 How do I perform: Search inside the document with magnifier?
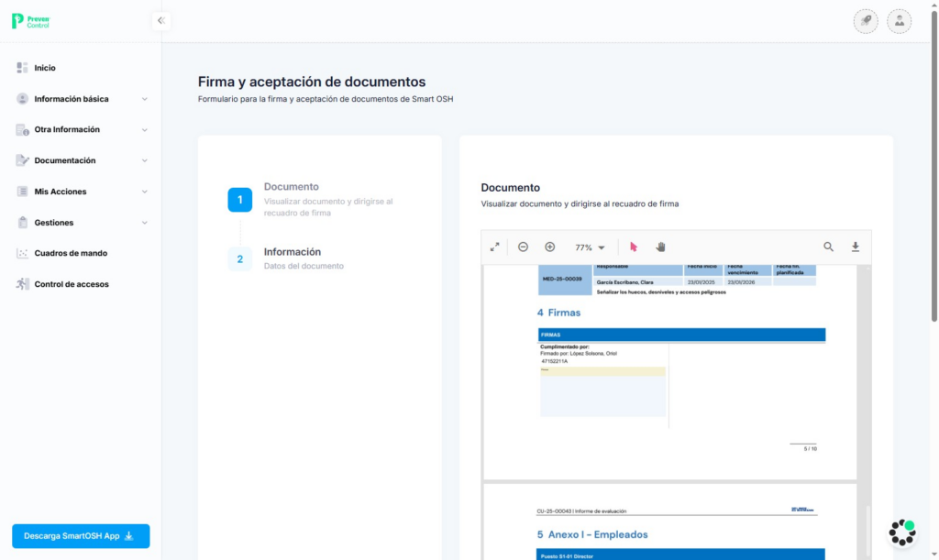point(828,247)
